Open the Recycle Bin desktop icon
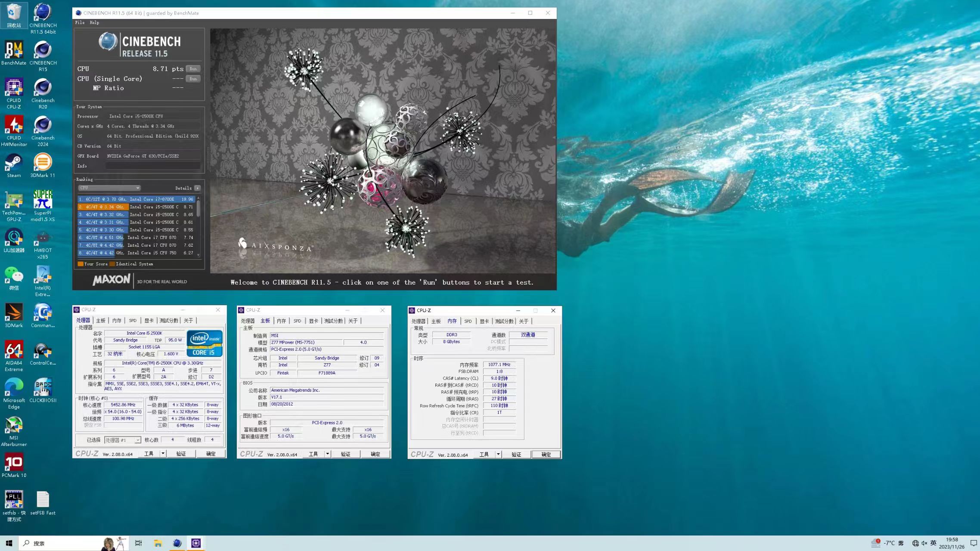980x551 pixels. tap(14, 15)
